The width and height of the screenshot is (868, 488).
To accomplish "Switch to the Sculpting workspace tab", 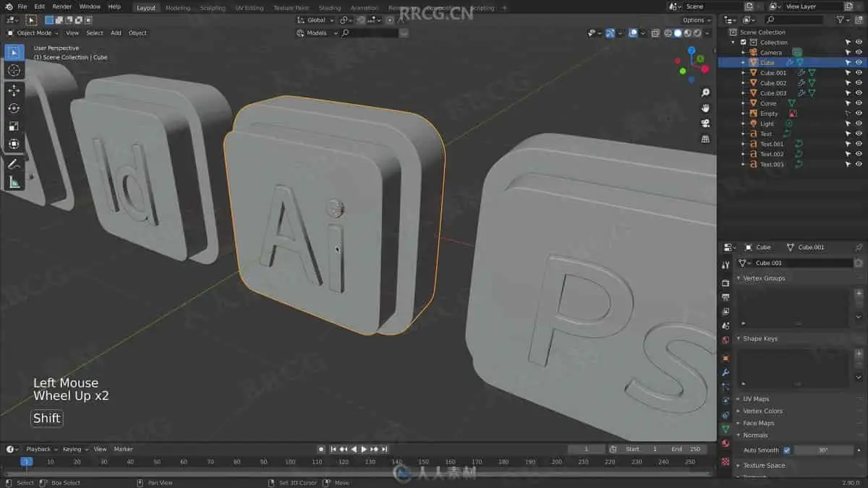I will [x=213, y=8].
